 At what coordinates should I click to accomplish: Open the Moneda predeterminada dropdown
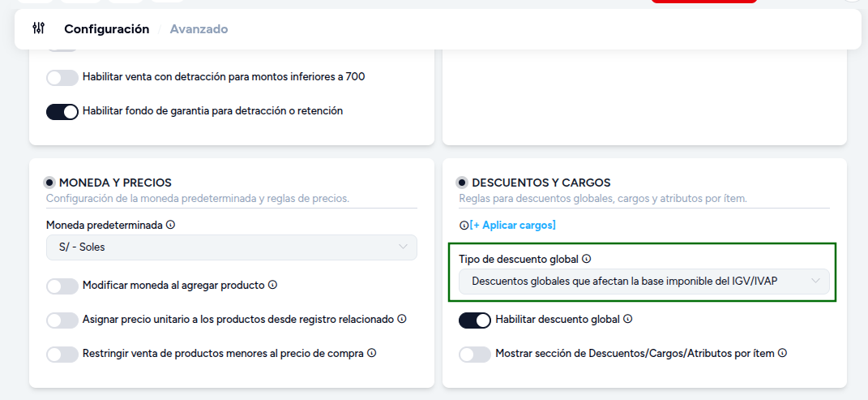232,247
